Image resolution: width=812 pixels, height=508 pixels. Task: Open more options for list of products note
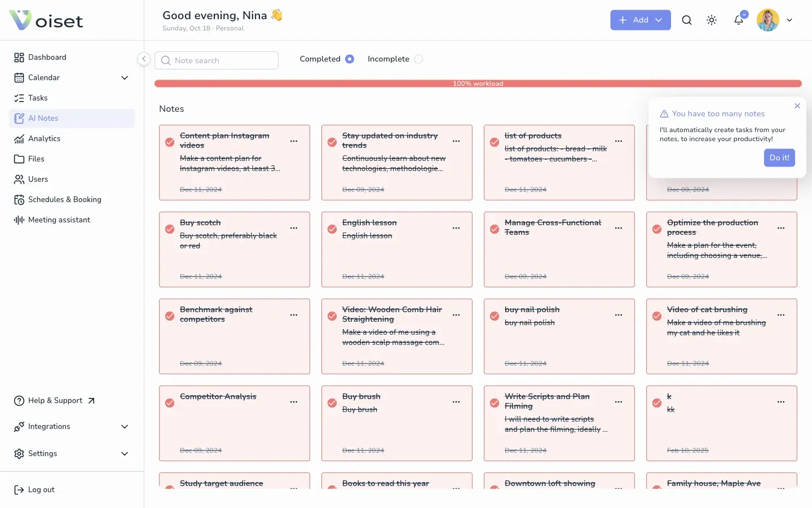pyautogui.click(x=619, y=141)
